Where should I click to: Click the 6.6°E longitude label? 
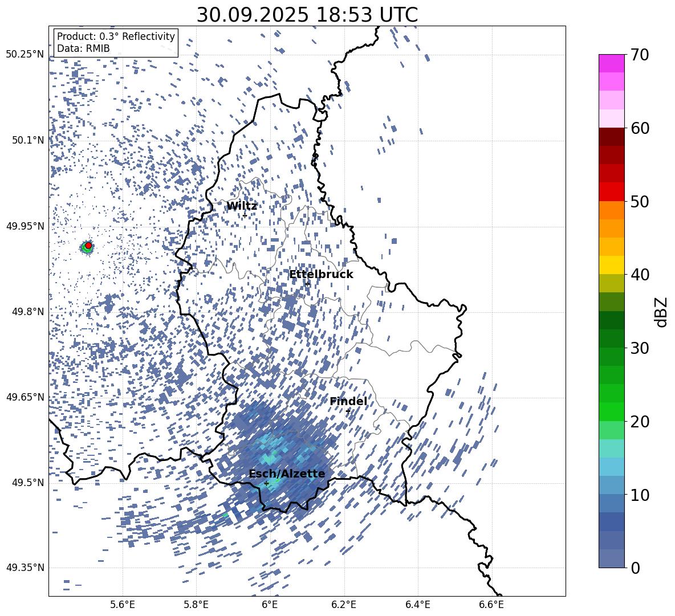point(491,605)
